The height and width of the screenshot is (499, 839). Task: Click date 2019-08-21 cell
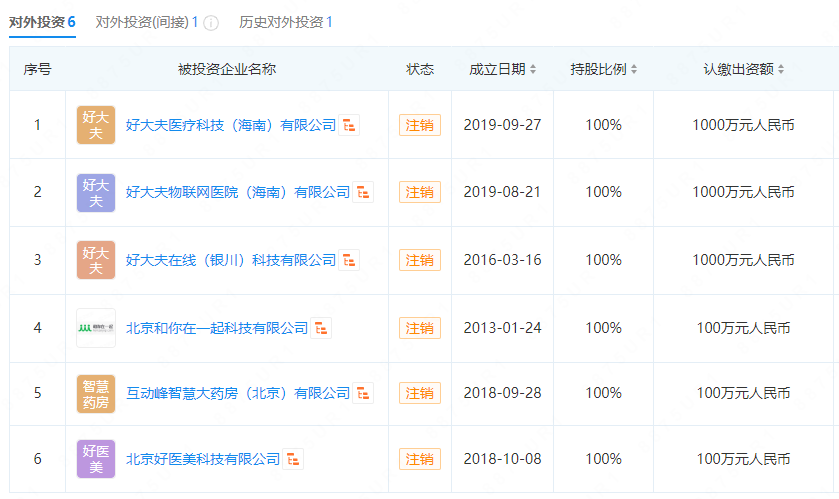pyautogui.click(x=502, y=192)
